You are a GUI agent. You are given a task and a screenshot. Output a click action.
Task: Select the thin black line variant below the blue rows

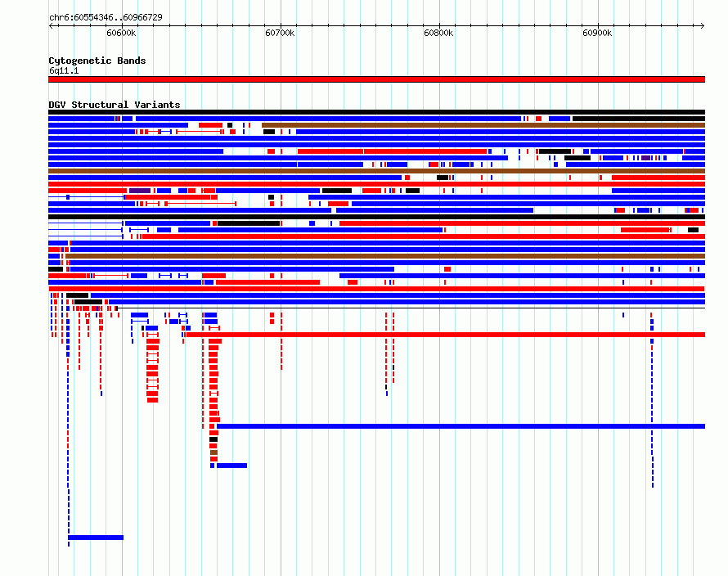coord(411,308)
